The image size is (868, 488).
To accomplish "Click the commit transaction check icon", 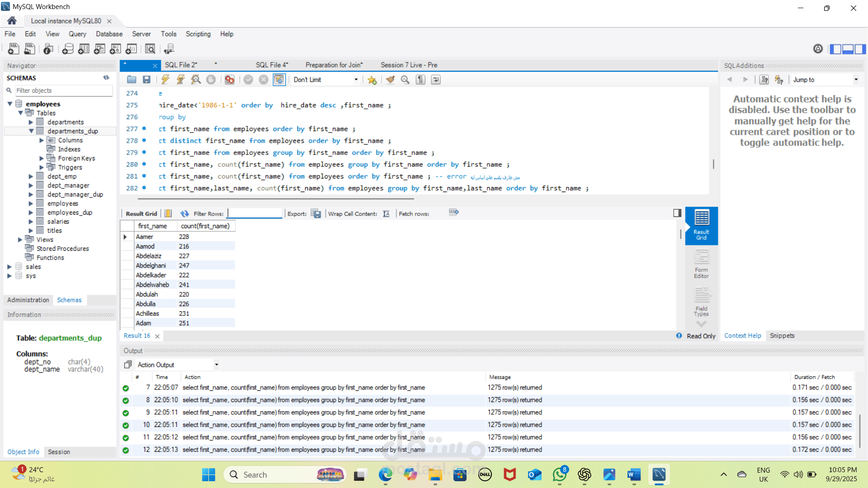I will tap(248, 80).
